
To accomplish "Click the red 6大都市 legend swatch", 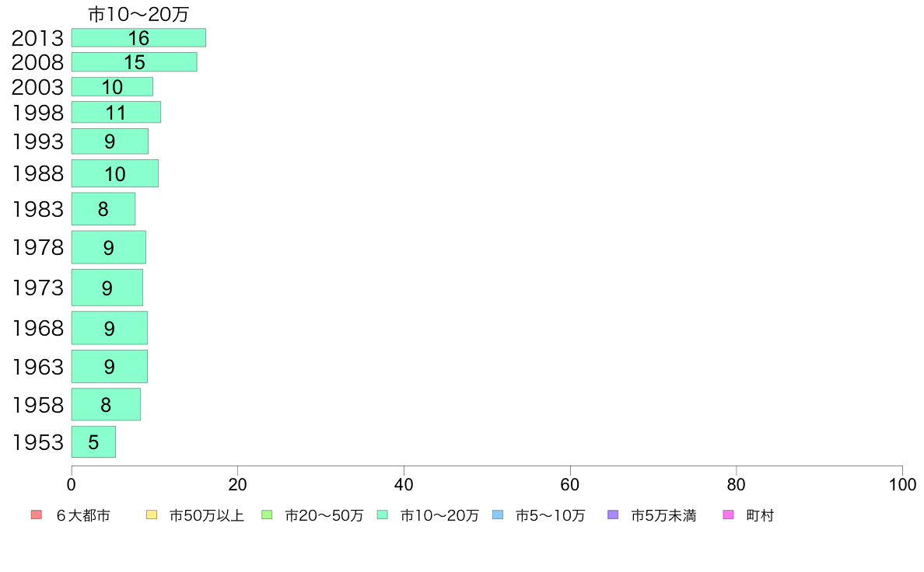I will tap(37, 514).
